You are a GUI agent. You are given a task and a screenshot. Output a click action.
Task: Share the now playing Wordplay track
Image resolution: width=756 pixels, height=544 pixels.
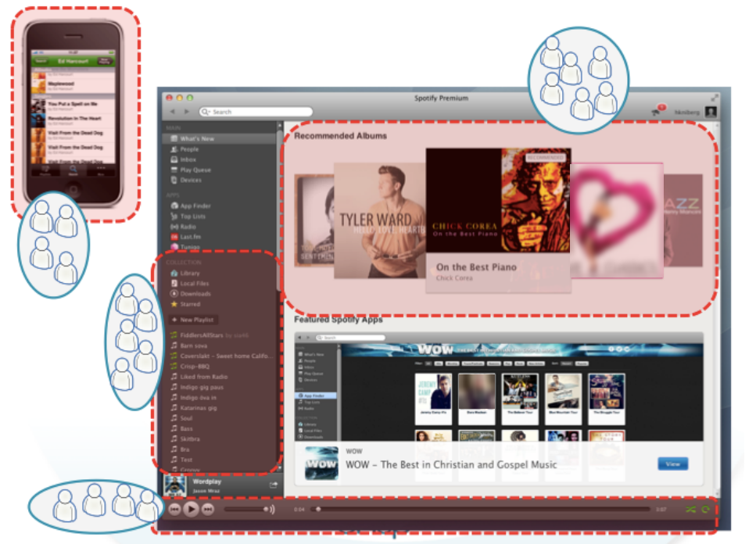click(x=273, y=485)
